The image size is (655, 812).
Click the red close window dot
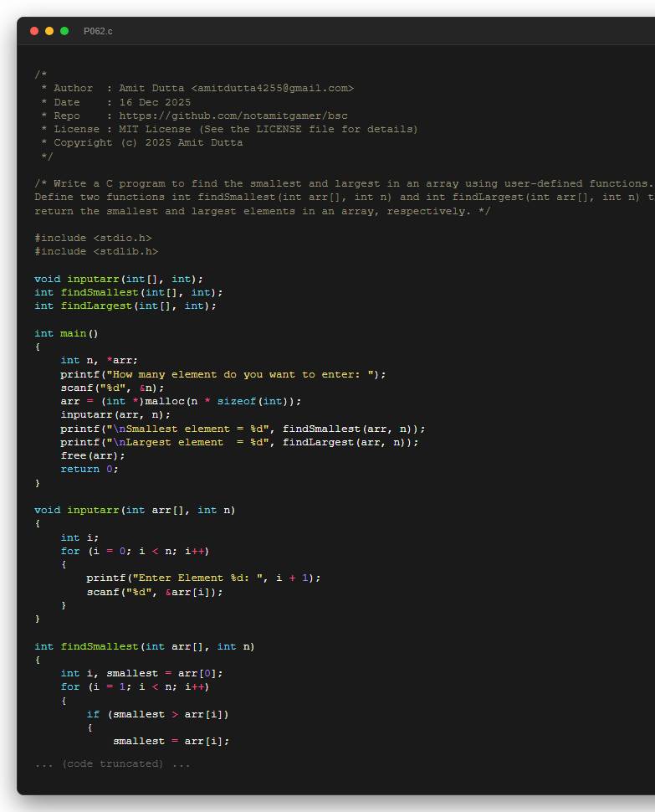34,31
